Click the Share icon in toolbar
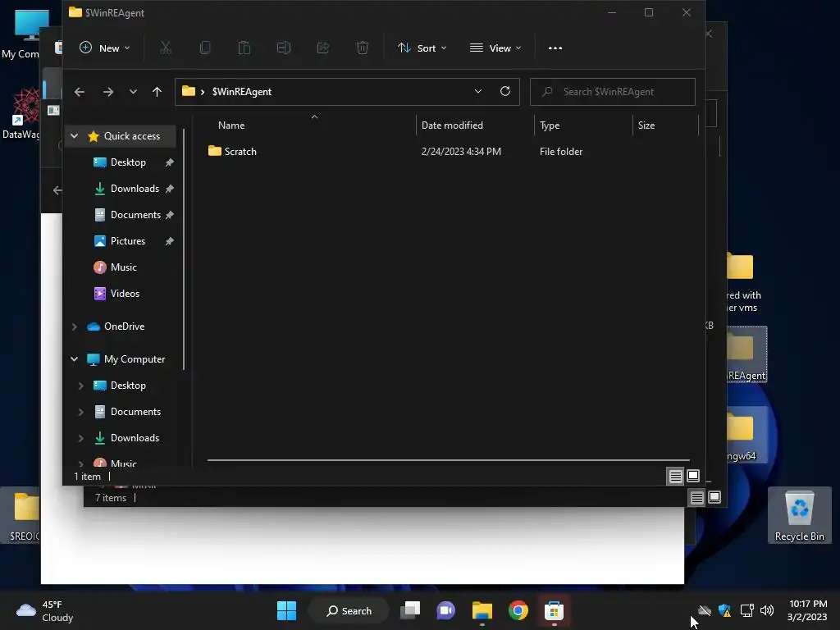 click(323, 48)
